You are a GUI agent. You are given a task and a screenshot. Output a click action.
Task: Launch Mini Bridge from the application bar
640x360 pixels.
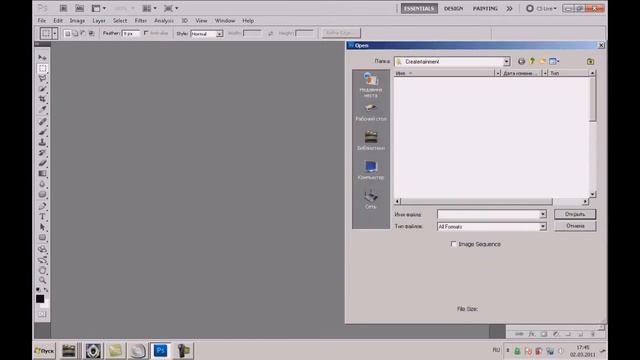point(80,8)
